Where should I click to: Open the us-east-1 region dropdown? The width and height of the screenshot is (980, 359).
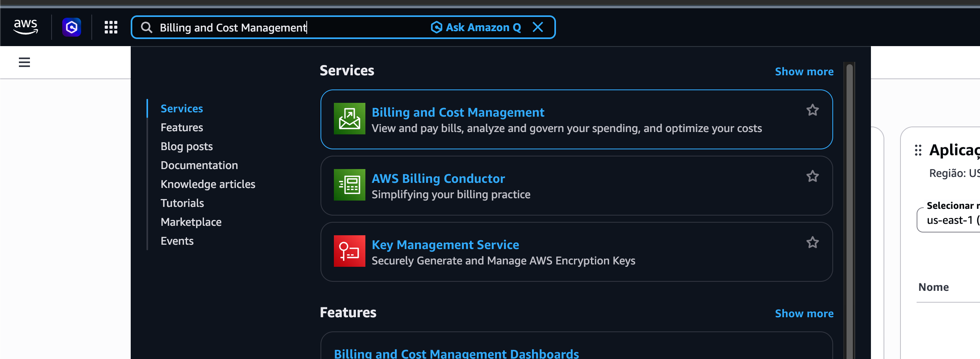pos(949,220)
